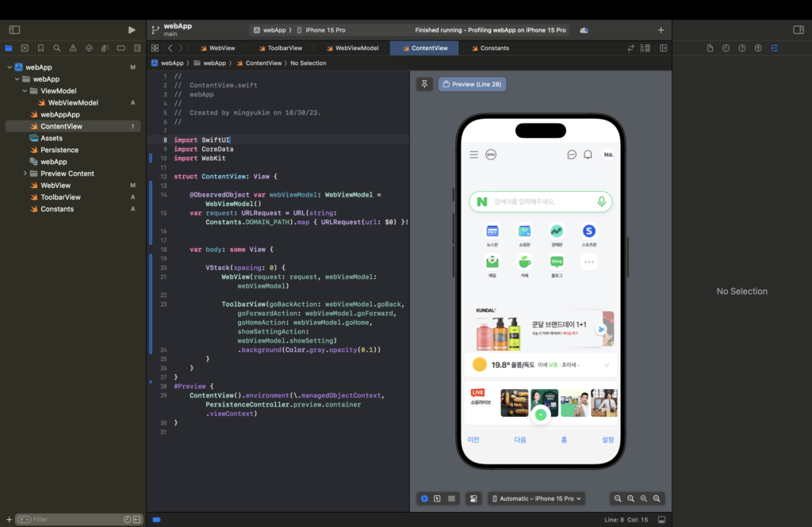Go back in editor history
812x527 pixels.
(x=170, y=48)
